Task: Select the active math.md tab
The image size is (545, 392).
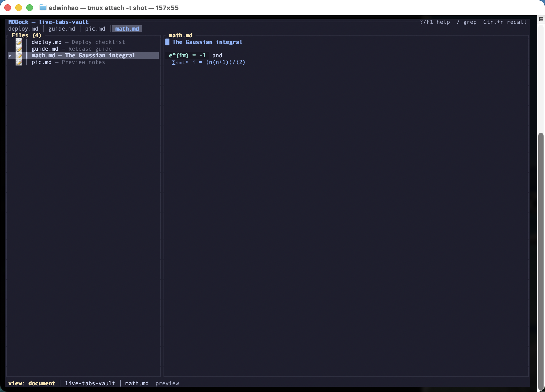Action: [x=127, y=29]
